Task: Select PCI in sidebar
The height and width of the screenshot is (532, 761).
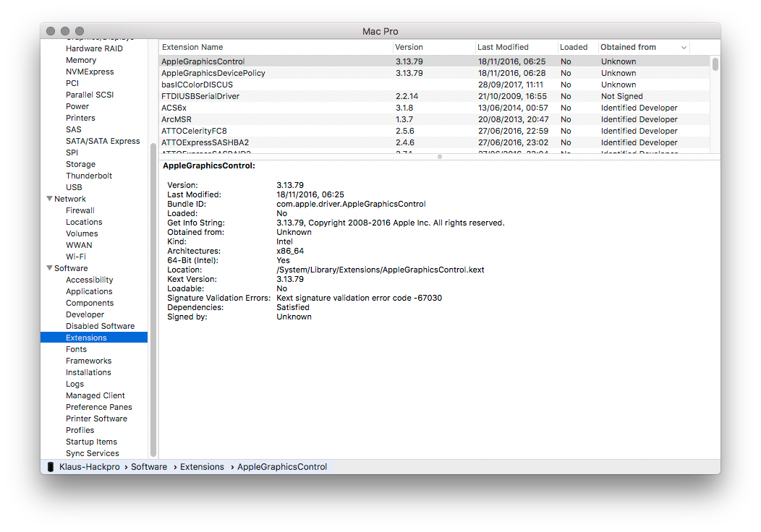Action: (x=72, y=83)
